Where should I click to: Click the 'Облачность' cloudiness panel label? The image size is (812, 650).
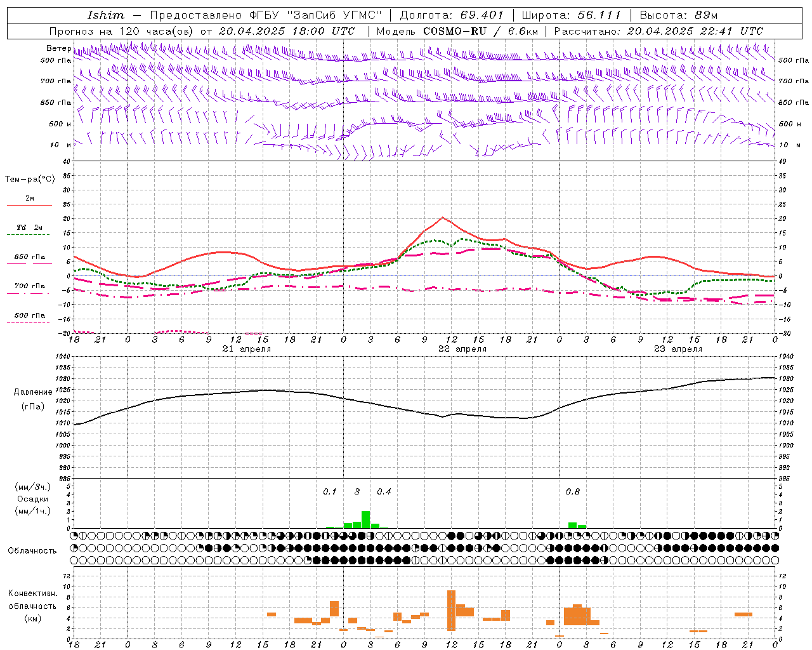click(32, 550)
